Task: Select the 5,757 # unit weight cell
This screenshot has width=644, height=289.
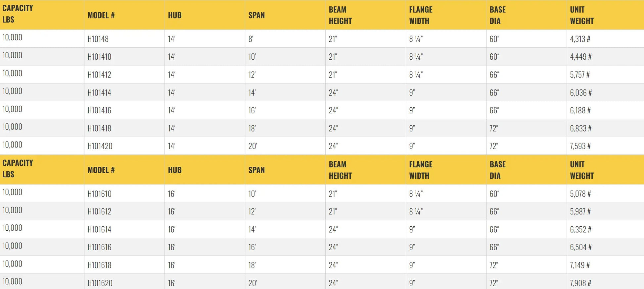Action: click(579, 75)
